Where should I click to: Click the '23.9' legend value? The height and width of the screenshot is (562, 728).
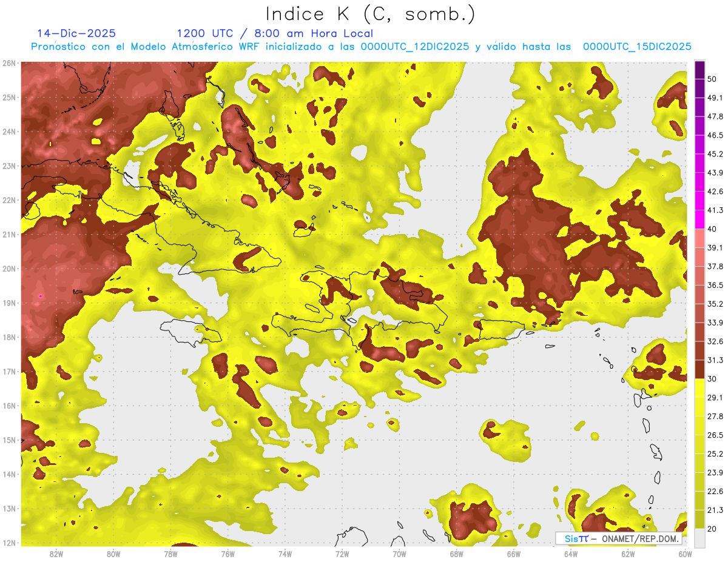pos(716,473)
